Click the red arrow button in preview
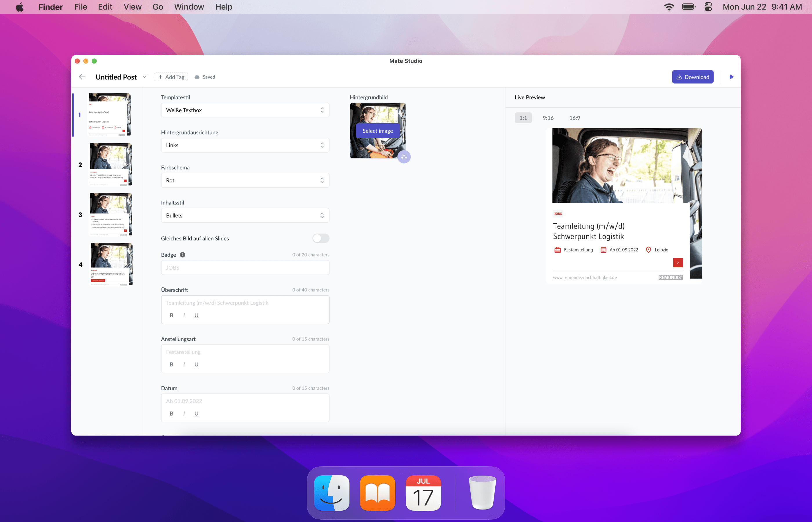This screenshot has width=812, height=522. [x=678, y=263]
